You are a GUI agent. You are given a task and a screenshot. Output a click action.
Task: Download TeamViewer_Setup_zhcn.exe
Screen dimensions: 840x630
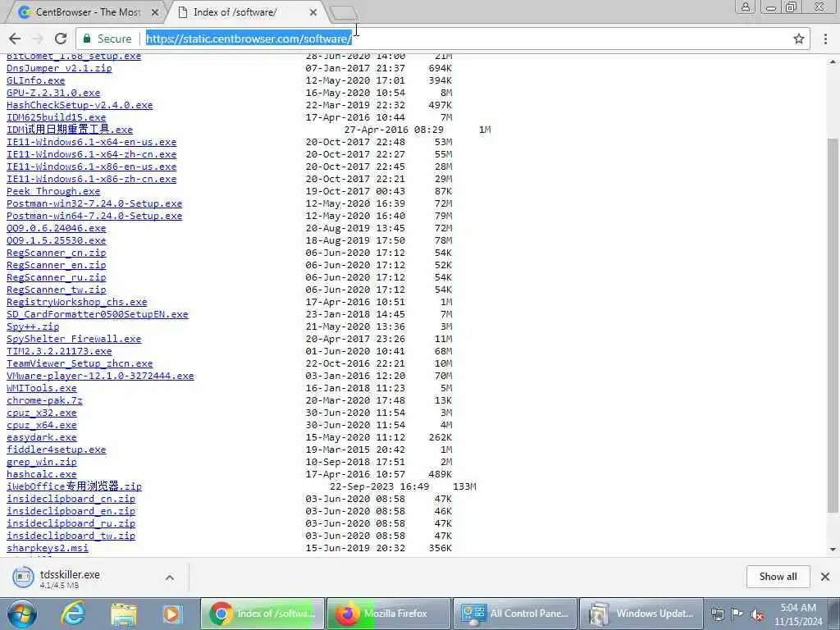click(x=80, y=363)
